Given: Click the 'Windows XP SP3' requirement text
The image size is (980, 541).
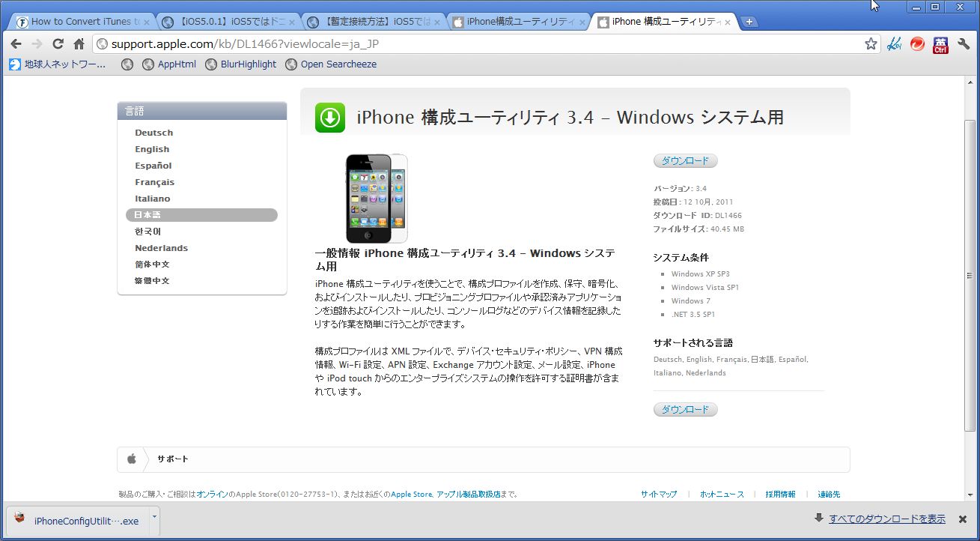Looking at the screenshot, I should coord(700,274).
